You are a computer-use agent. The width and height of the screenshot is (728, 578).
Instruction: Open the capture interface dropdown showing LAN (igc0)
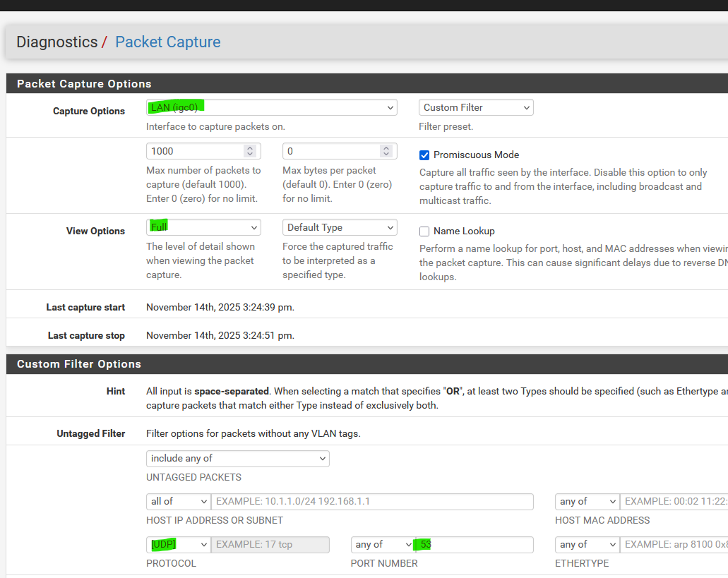click(271, 107)
